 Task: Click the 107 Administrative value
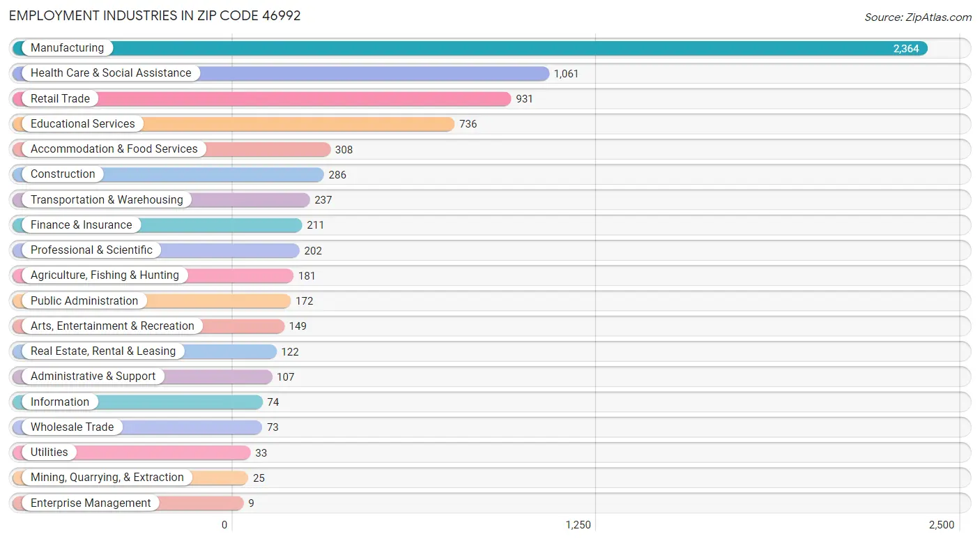click(x=286, y=377)
